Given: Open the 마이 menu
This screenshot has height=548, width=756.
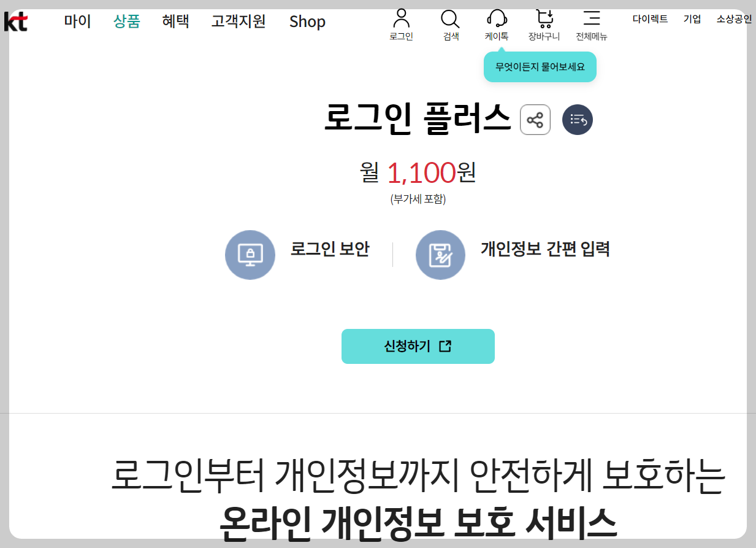Looking at the screenshot, I should tap(77, 21).
